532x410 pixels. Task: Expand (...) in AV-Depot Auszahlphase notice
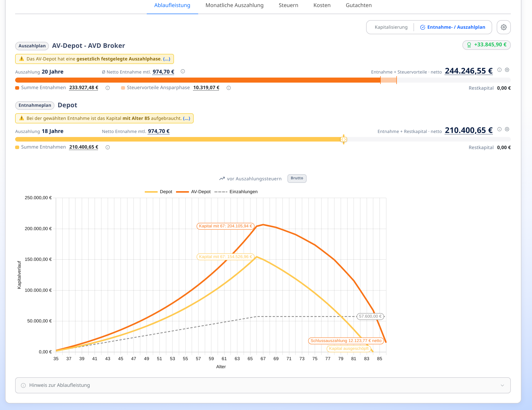(x=167, y=59)
